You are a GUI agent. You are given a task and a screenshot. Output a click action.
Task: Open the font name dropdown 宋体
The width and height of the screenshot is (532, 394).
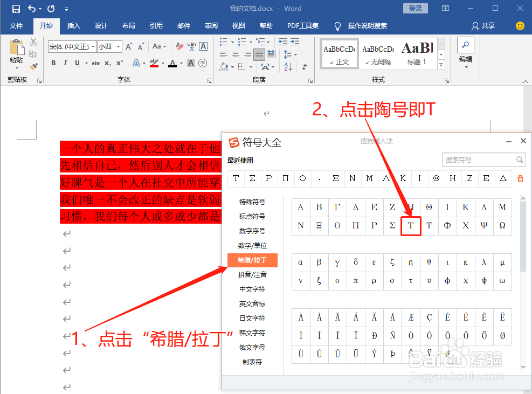point(93,46)
